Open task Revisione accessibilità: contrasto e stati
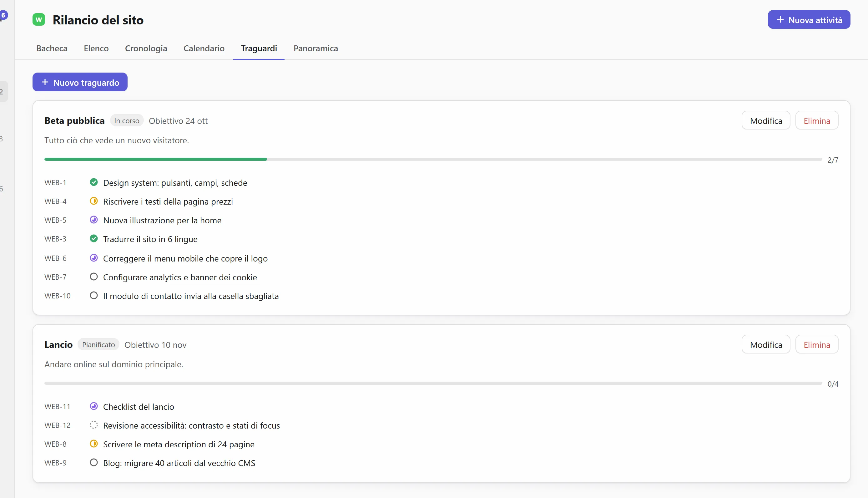 [191, 426]
